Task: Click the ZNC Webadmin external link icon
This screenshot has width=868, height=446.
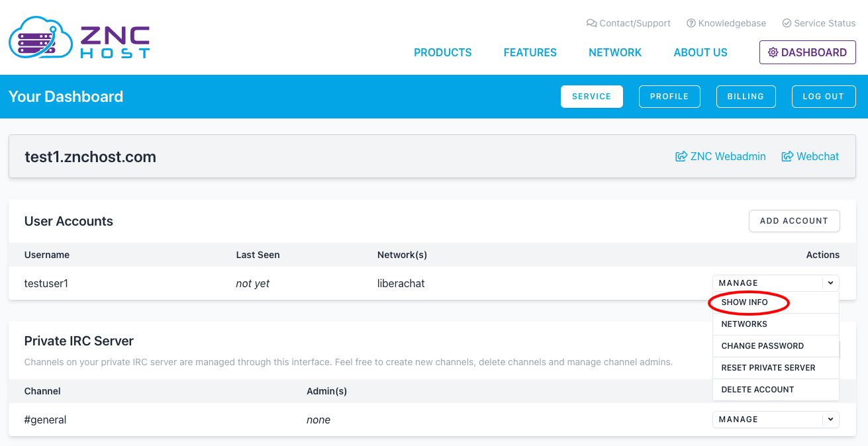Action: coord(681,157)
